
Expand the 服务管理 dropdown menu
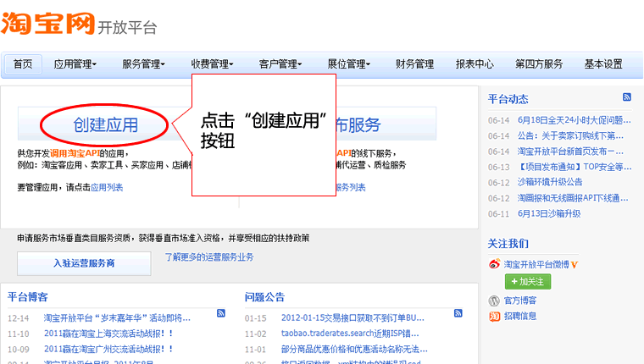(143, 64)
